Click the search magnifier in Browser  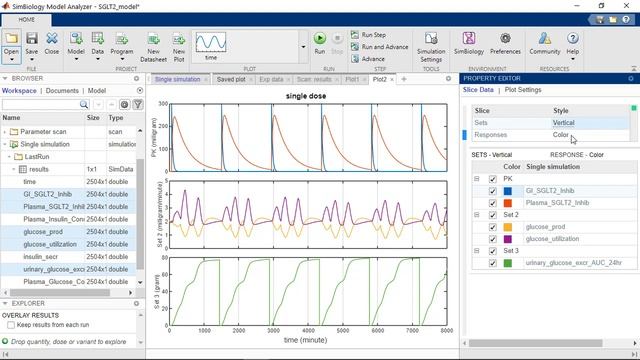[x=84, y=105]
